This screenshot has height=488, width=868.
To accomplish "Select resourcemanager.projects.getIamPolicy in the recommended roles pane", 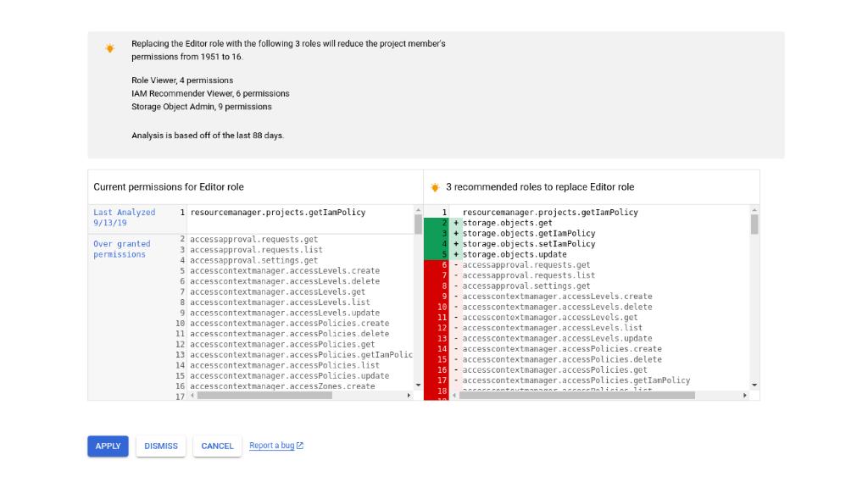I will coord(550,213).
